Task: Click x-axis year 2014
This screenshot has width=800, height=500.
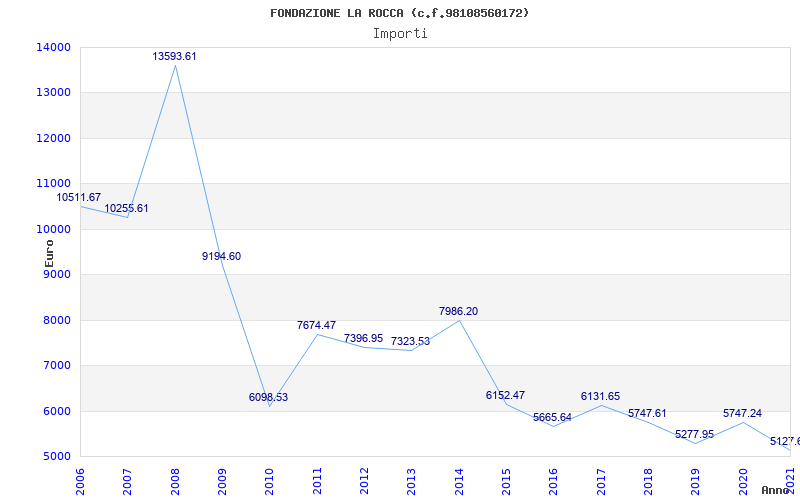Action: 459,482
